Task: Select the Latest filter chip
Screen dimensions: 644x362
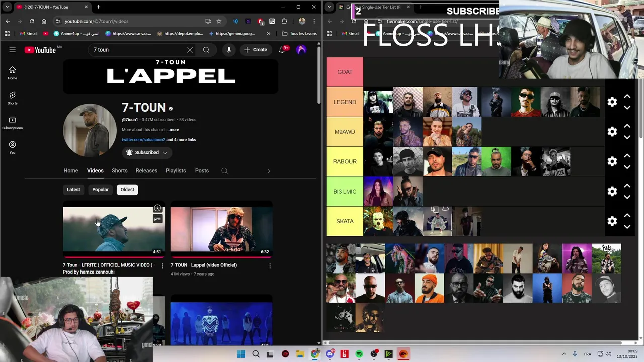Action: point(73,190)
